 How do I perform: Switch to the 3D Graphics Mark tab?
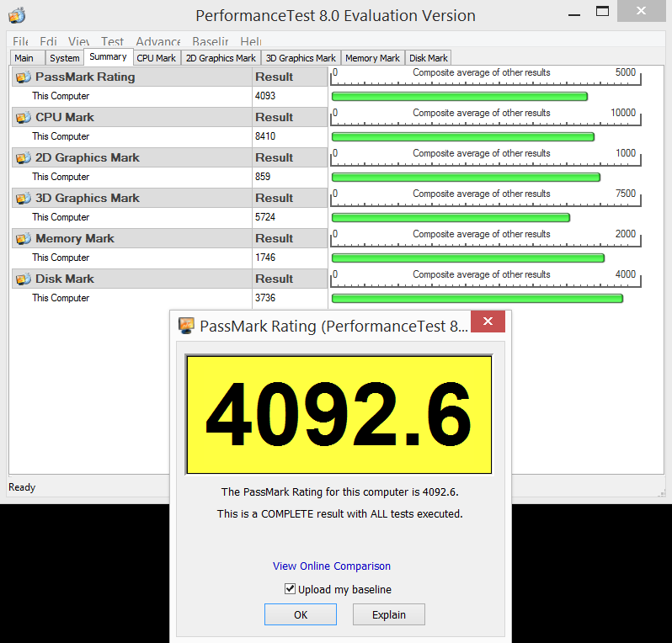301,58
